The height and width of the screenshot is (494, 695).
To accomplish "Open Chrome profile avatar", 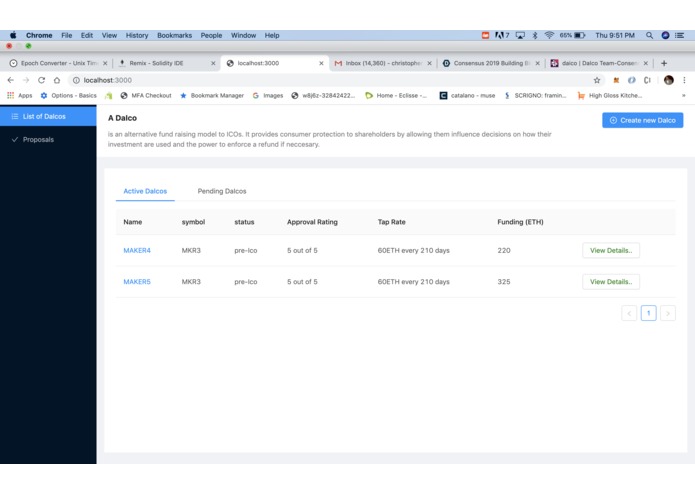I will [x=669, y=80].
